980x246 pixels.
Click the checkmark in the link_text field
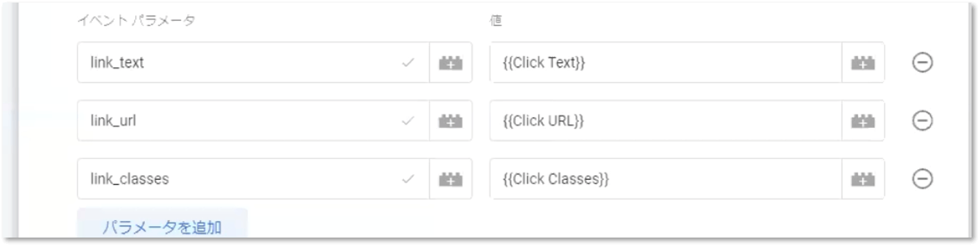coord(408,63)
